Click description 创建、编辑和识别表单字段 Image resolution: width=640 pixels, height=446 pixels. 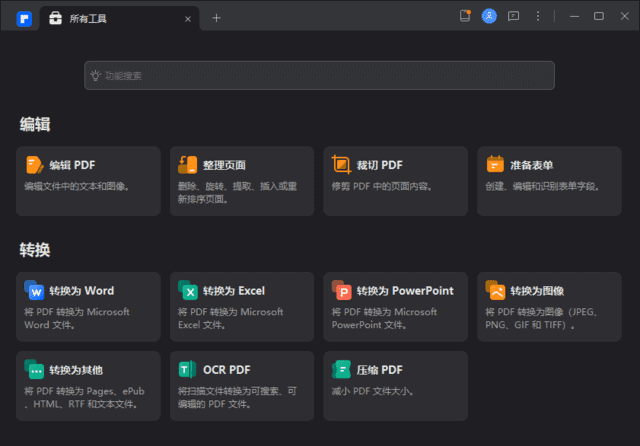pyautogui.click(x=542, y=186)
